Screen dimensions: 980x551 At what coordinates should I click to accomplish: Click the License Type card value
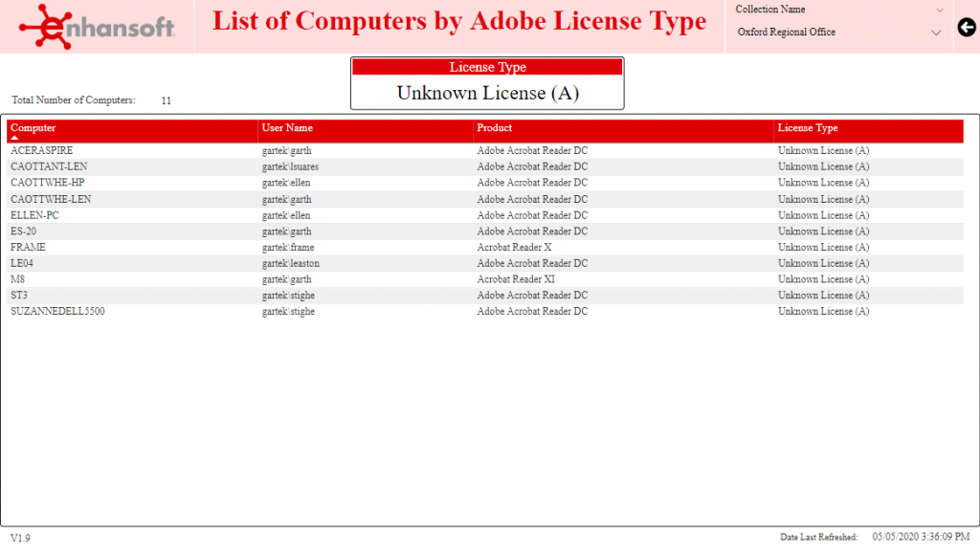click(487, 93)
